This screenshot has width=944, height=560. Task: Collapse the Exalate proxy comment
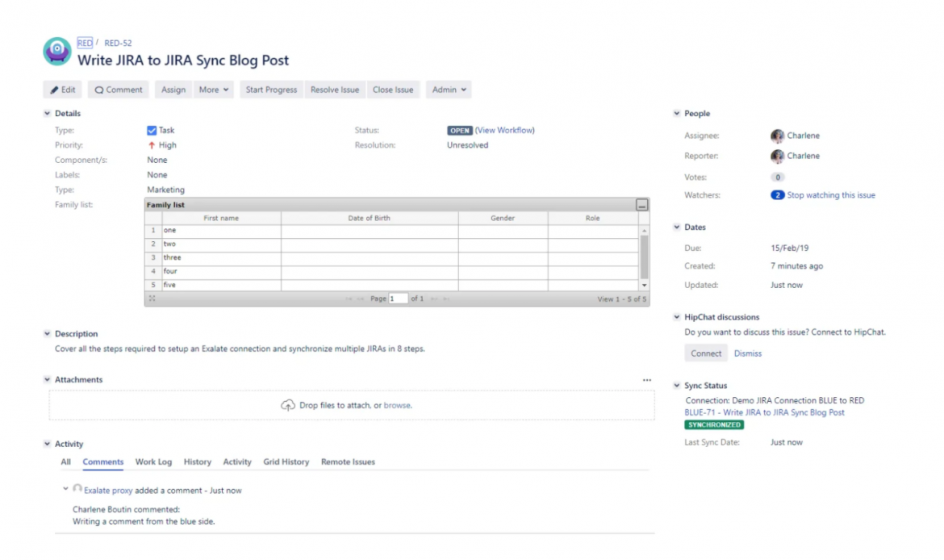tap(65, 489)
